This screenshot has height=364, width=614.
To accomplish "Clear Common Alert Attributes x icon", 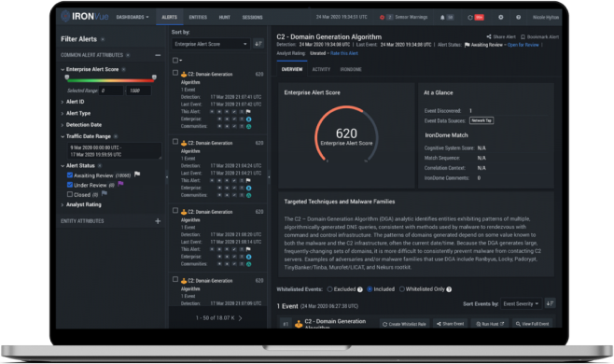I will point(128,55).
